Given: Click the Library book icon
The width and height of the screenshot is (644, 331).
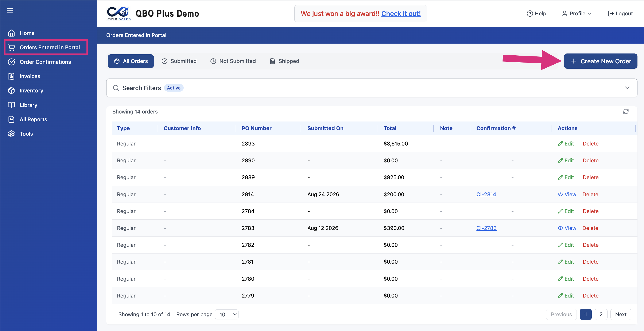Looking at the screenshot, I should point(11,105).
